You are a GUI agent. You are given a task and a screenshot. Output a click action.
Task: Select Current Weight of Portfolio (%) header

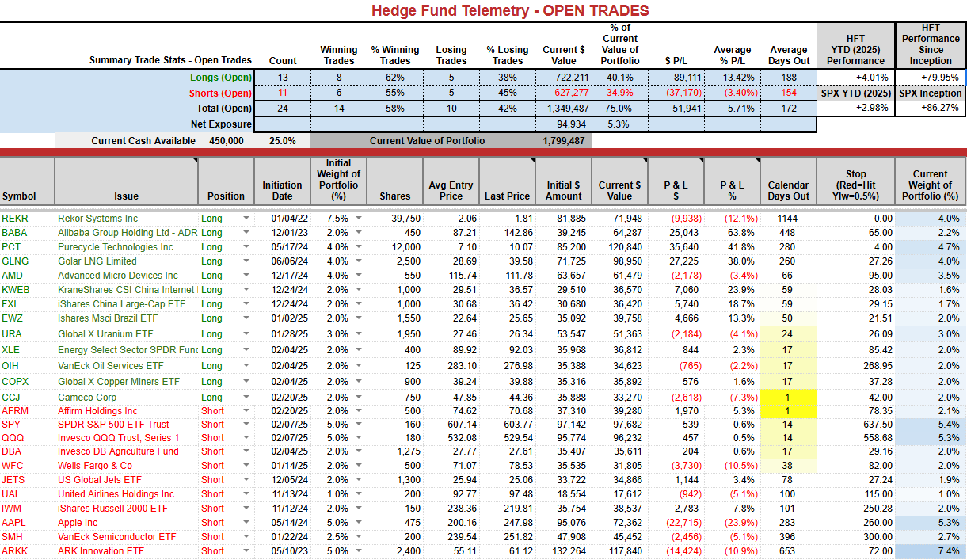coord(930,181)
